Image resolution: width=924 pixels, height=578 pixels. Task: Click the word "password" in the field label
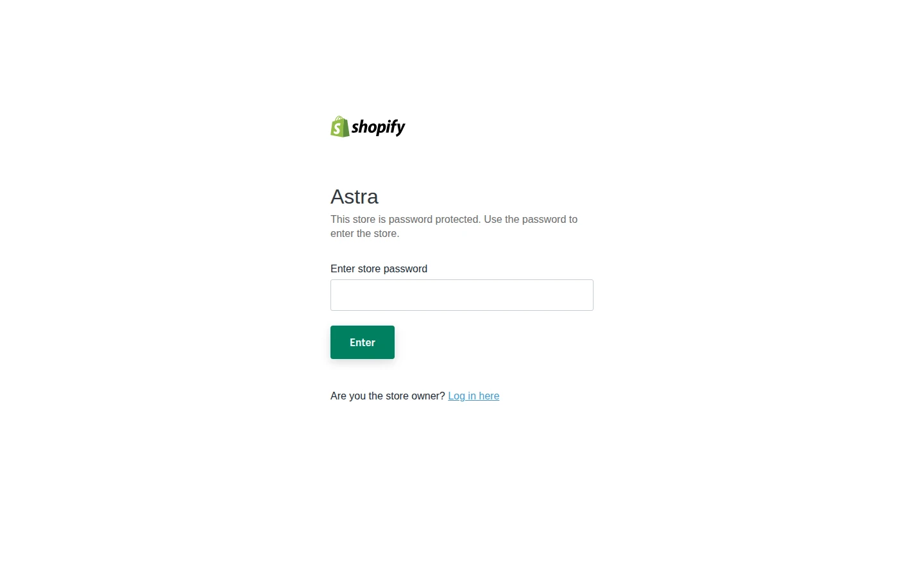[x=406, y=268]
